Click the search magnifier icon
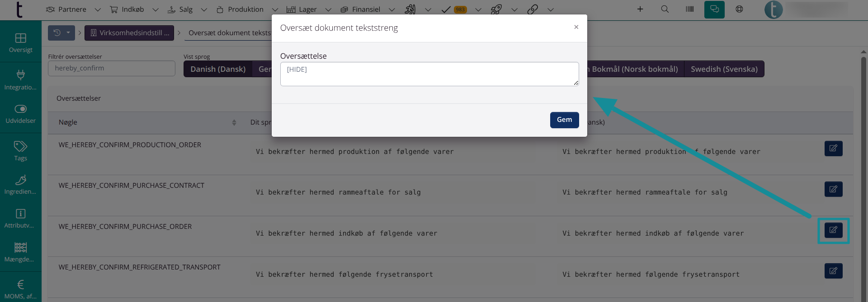 click(665, 9)
